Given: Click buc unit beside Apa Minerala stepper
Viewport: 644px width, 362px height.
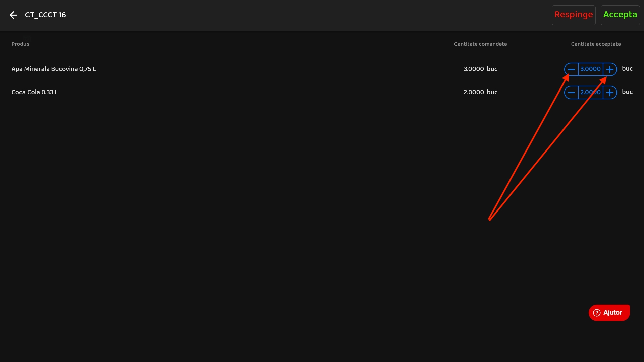Looking at the screenshot, I should click(x=627, y=69).
